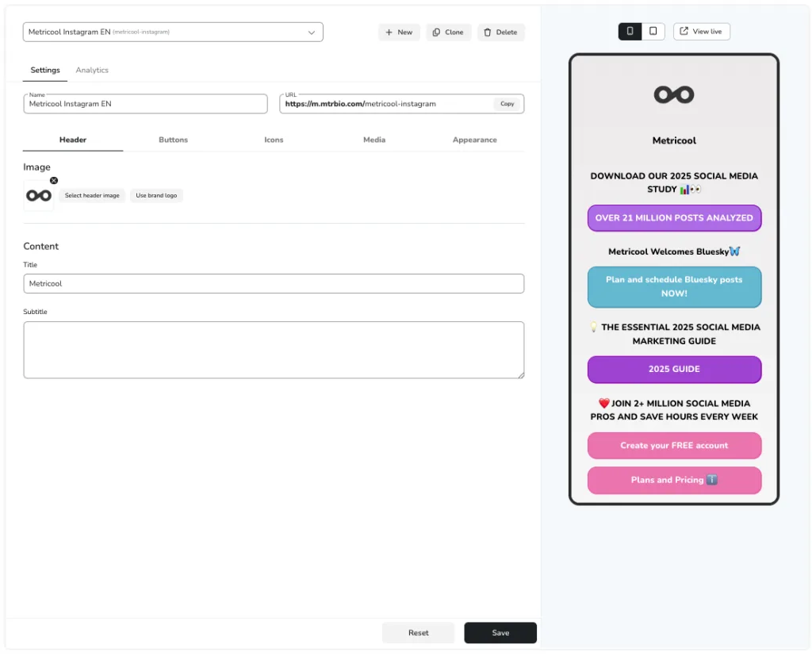Open the Buttons tab

[173, 140]
